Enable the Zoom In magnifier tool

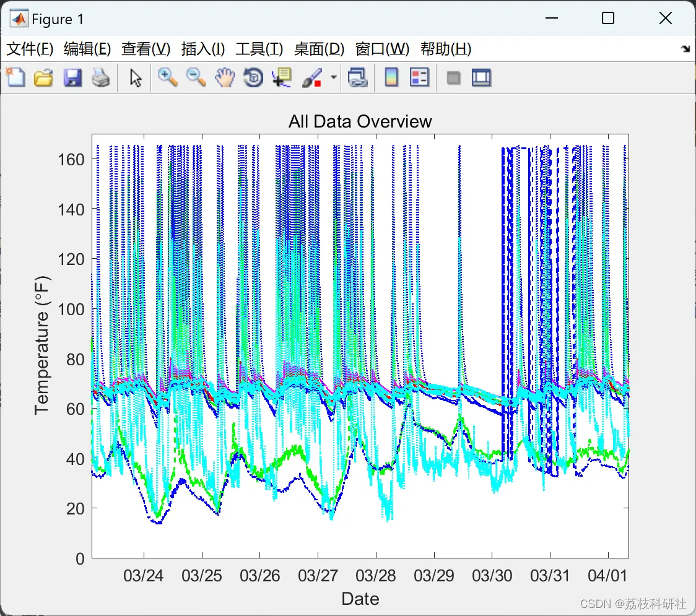(x=167, y=78)
